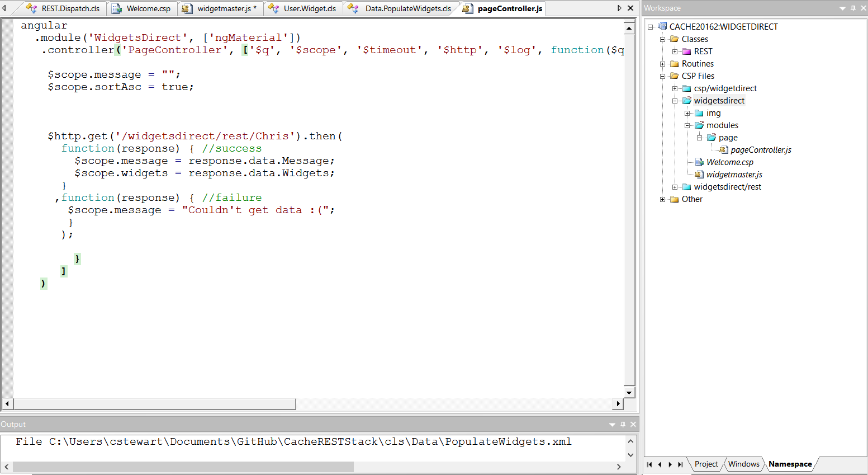Switch to the Data.PopulateWidgets.cls tab
This screenshot has height=475, width=868.
pos(408,8)
